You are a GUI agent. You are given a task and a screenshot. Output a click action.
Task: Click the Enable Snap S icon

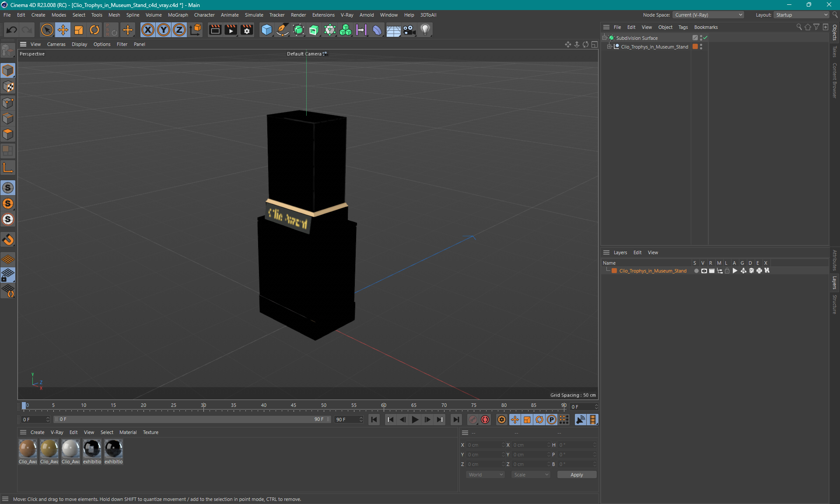[8, 188]
